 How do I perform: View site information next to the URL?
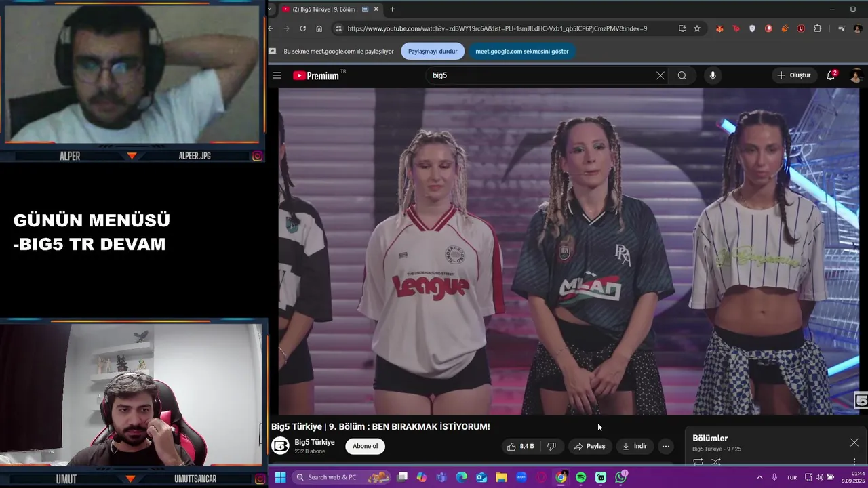click(x=338, y=28)
